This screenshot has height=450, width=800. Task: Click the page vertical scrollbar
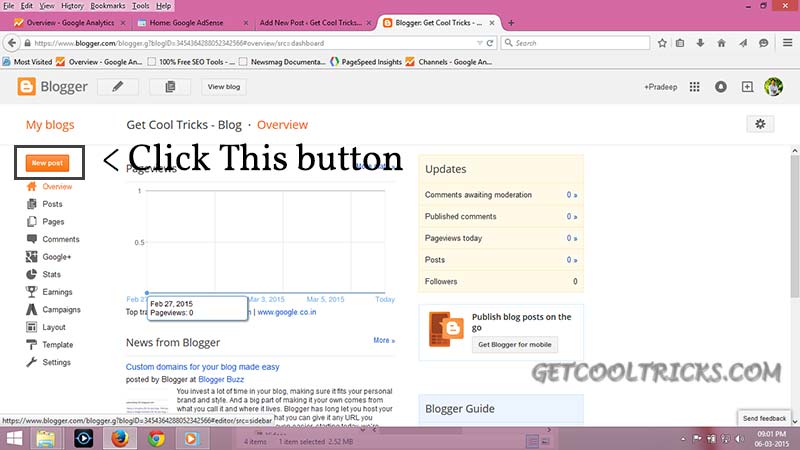(x=794, y=227)
